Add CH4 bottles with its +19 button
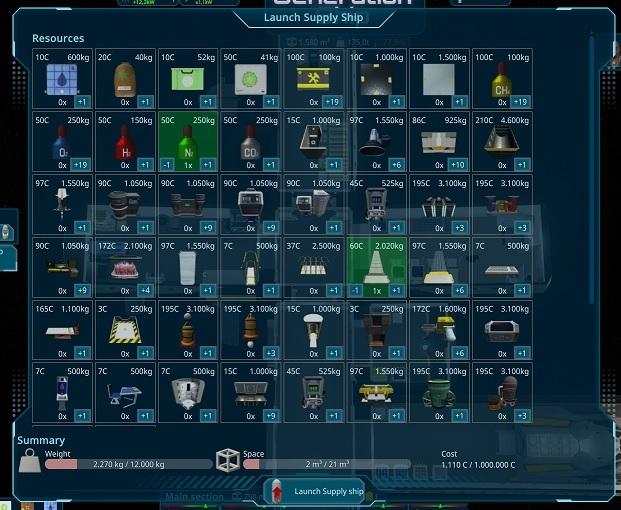The width and height of the screenshot is (621, 510). pos(520,102)
